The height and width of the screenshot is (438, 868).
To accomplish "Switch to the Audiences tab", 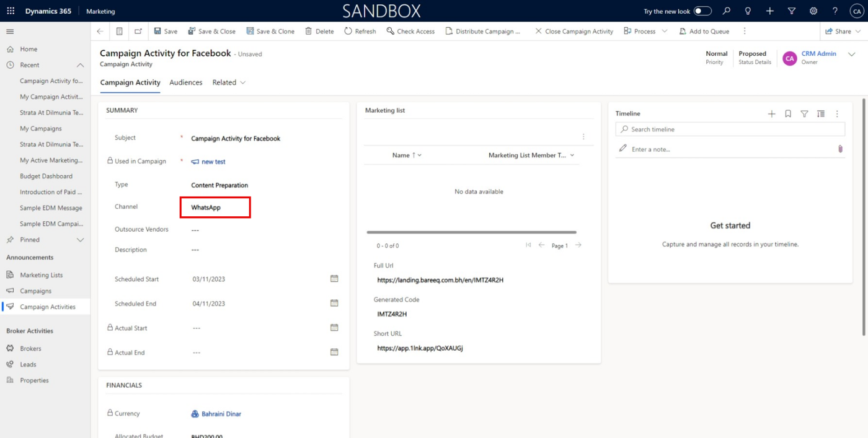I will 186,82.
